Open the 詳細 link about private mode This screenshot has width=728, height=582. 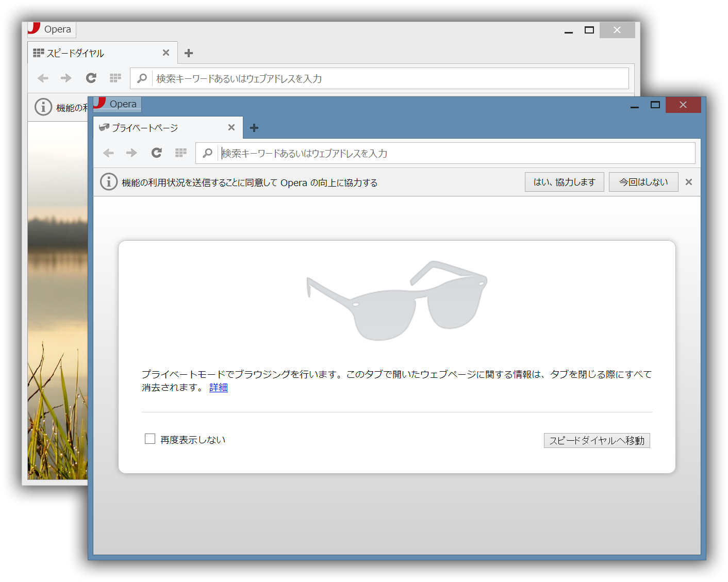[218, 387]
